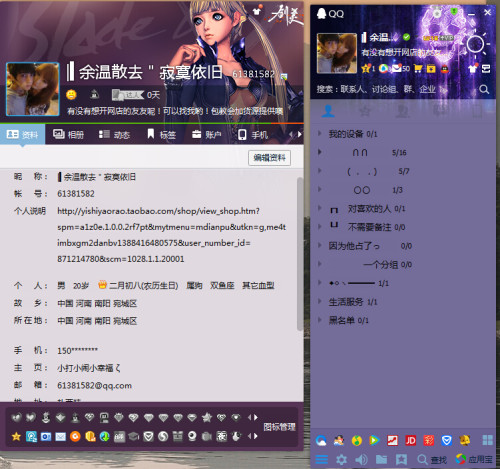Click right arrow of bottom service icon row
Screen dimensions: 500x469
click(x=256, y=436)
